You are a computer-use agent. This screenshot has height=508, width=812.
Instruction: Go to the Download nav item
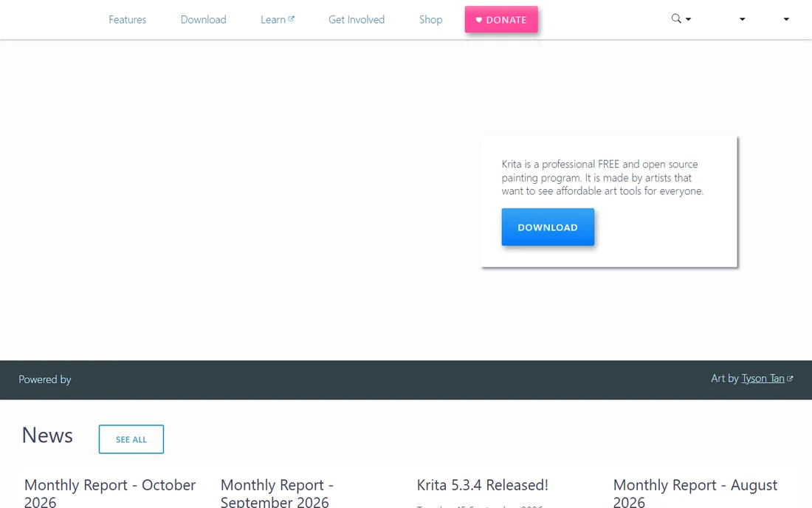coord(204,20)
